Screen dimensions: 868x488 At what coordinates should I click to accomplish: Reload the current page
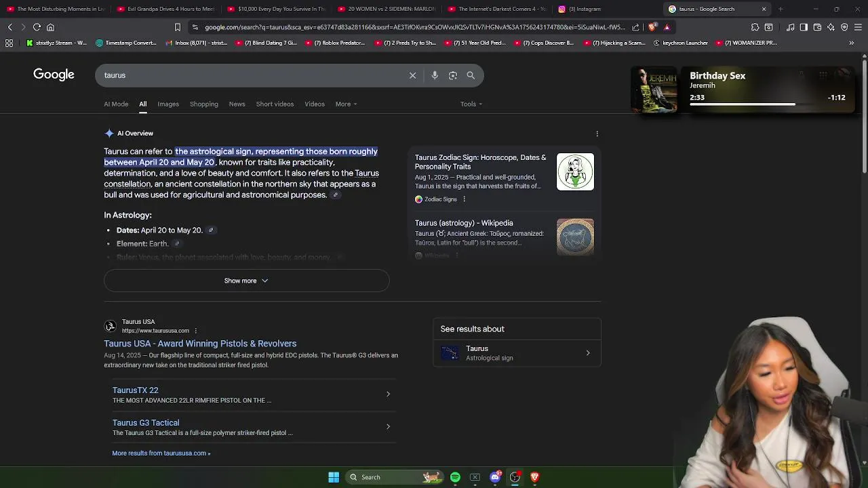37,27
